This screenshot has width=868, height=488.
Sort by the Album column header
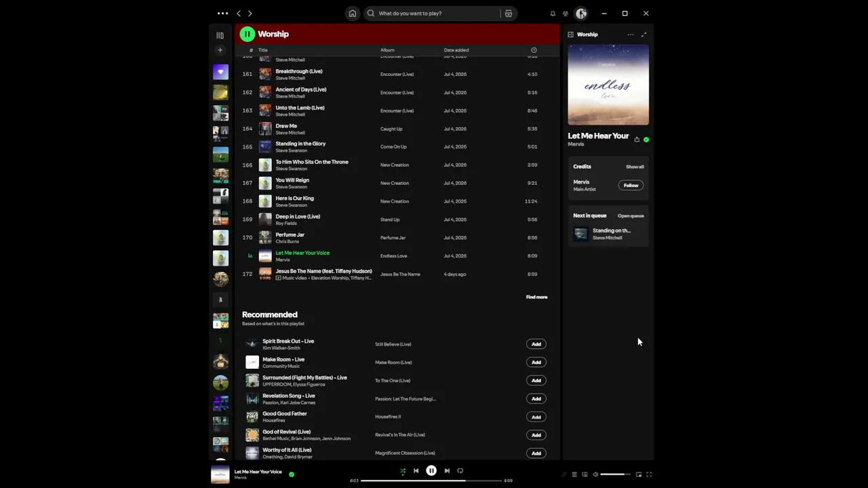point(387,50)
